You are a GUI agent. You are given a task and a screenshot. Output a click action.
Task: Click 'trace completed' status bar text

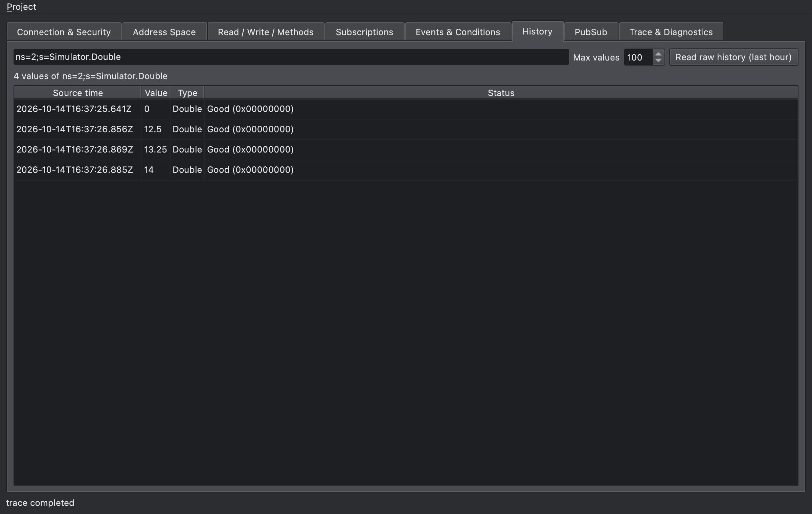40,503
